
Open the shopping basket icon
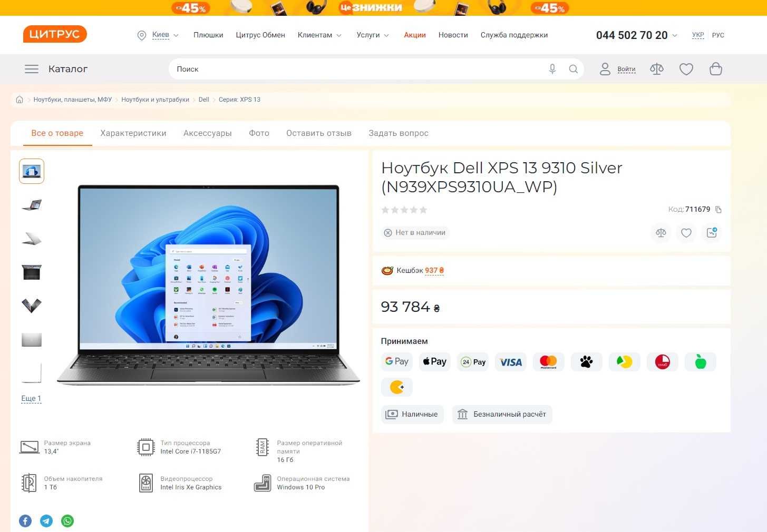(x=716, y=69)
